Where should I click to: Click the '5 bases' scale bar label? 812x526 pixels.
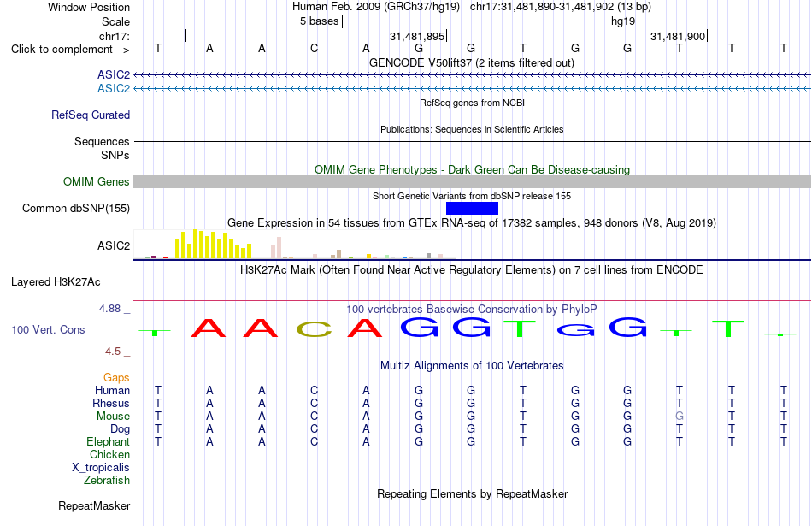tap(319, 21)
